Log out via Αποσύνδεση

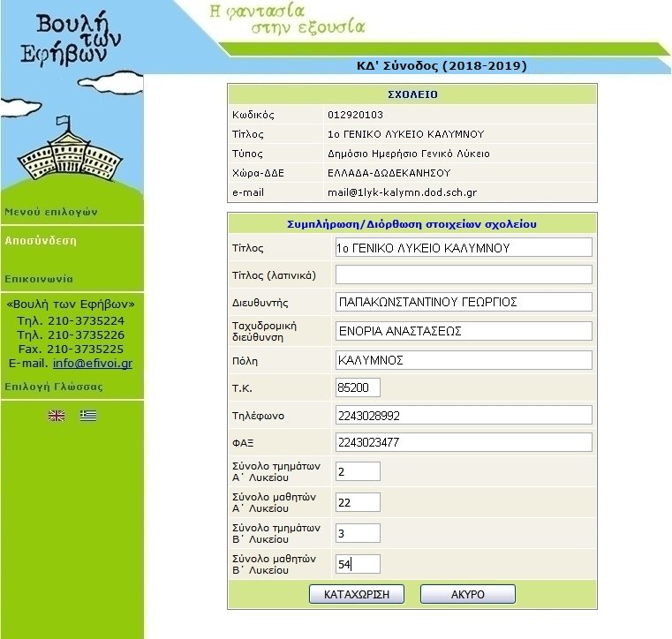coord(41,241)
